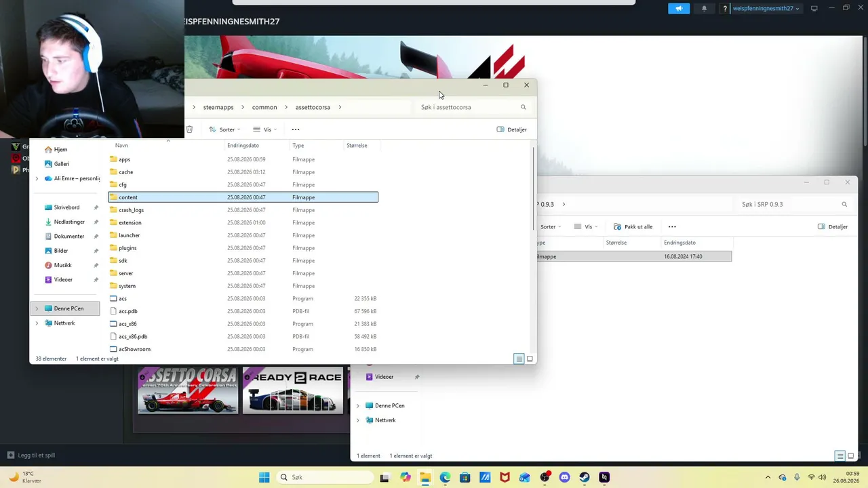Open the Windows Start menu

coord(264,477)
